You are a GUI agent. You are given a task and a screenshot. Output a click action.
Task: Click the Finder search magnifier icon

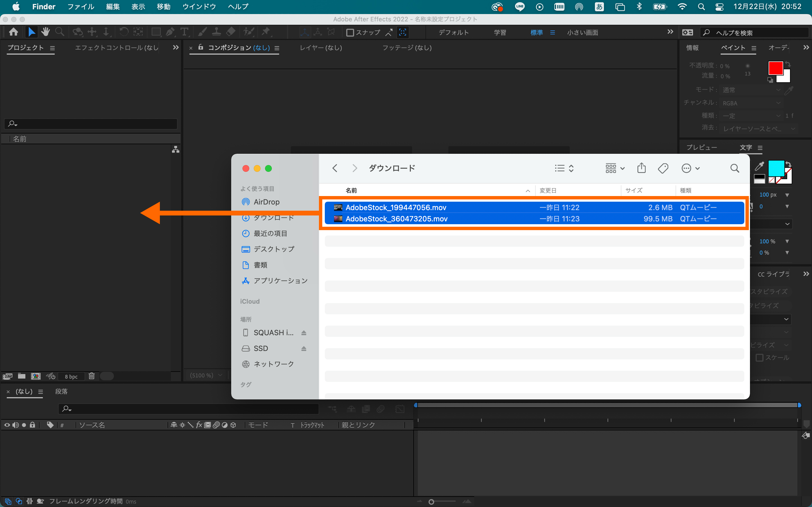734,168
